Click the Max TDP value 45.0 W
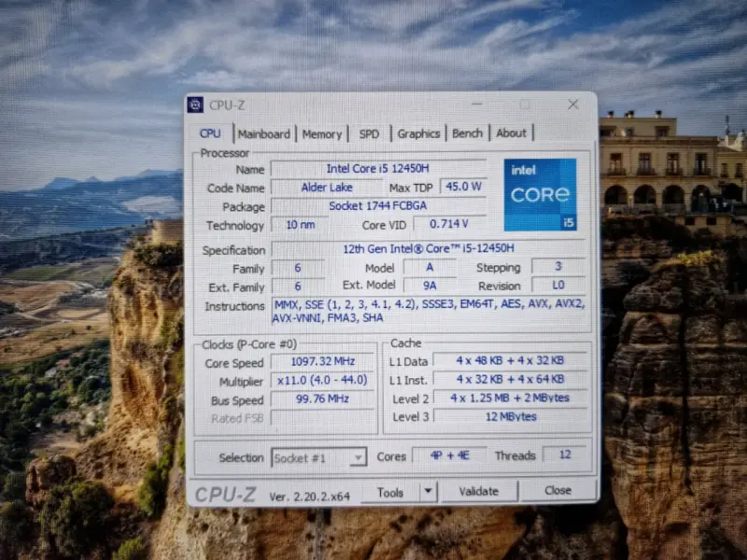This screenshot has width=747, height=560. click(x=463, y=187)
